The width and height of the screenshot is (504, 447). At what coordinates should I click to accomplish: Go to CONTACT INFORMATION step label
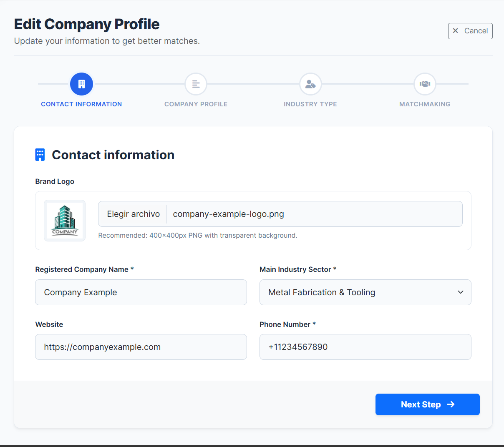tap(81, 104)
